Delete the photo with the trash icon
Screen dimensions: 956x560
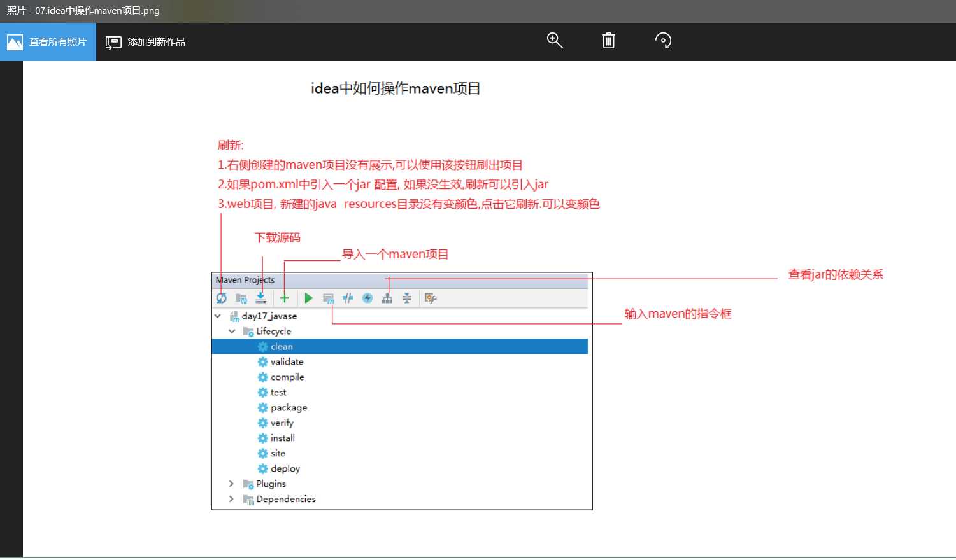pos(609,41)
